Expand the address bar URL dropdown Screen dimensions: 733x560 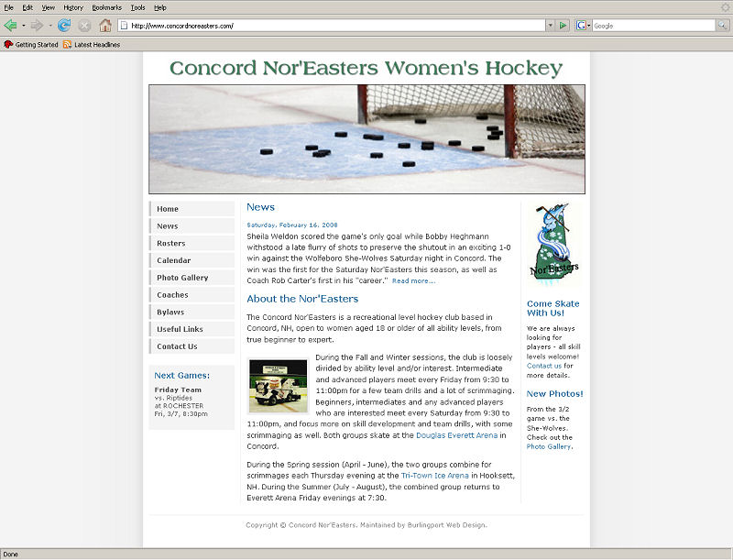pos(551,26)
